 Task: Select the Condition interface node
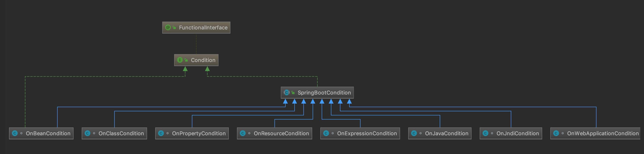click(x=196, y=60)
